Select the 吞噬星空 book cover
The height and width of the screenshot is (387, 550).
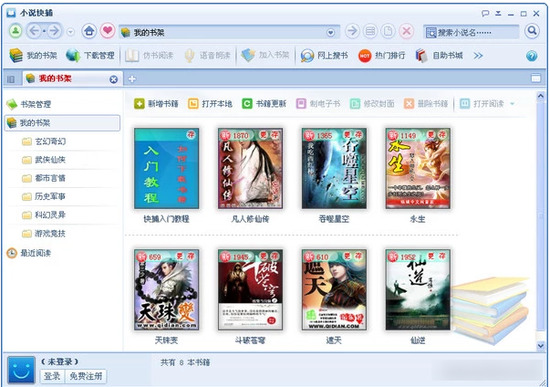click(x=334, y=168)
